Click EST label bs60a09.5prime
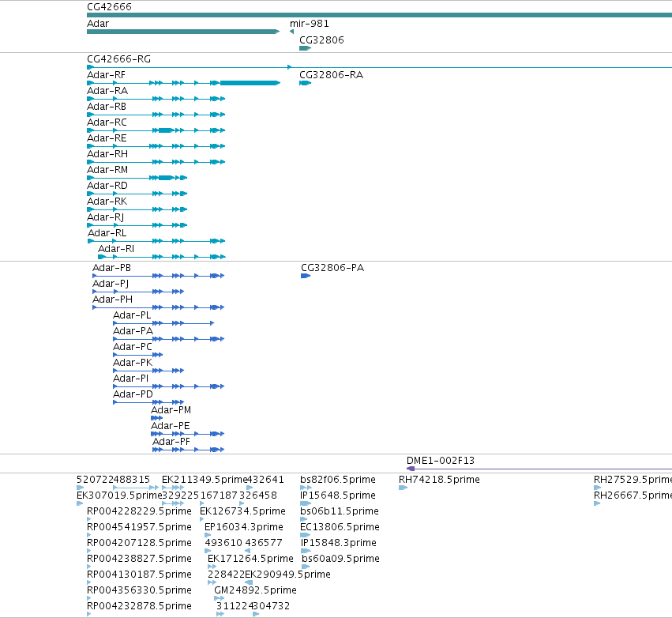Screen dimensions: 672x618 pyautogui.click(x=340, y=560)
